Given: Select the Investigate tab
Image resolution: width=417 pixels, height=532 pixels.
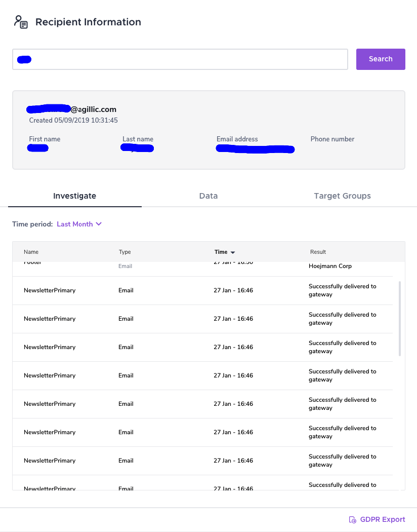Looking at the screenshot, I should (x=74, y=196).
